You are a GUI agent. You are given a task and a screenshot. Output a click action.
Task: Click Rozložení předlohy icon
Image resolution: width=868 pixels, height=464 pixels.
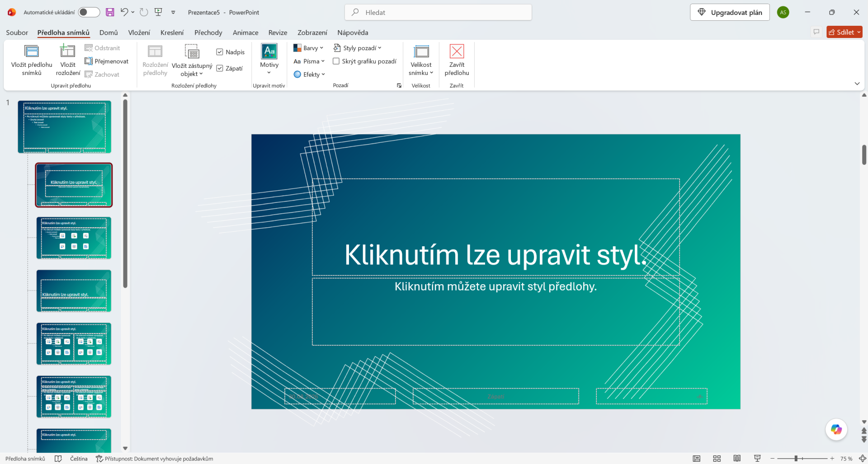point(155,60)
